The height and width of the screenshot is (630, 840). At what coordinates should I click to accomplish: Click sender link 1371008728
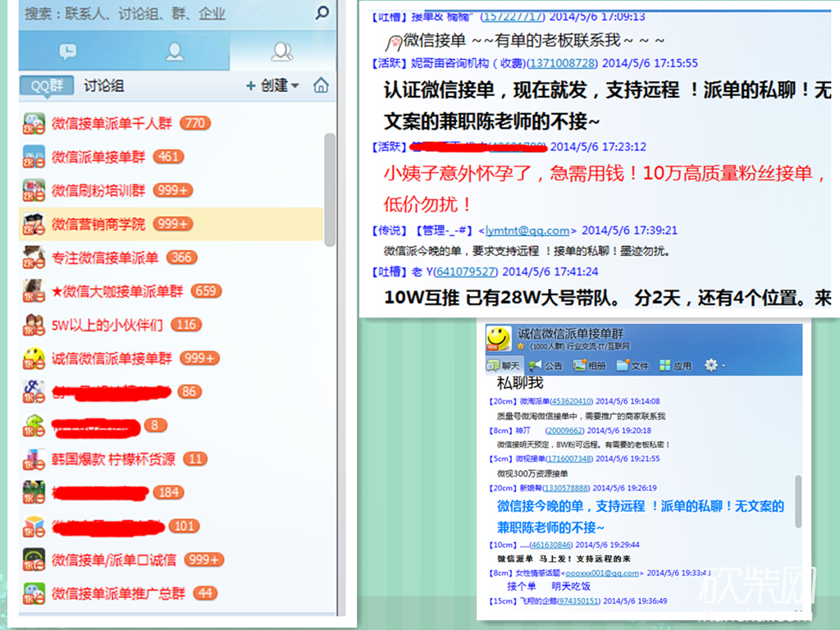[562, 63]
